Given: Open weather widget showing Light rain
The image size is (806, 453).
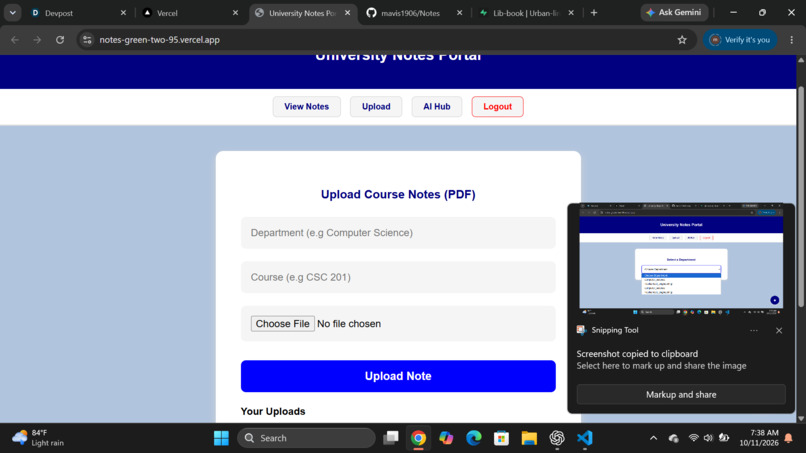Looking at the screenshot, I should coord(39,438).
